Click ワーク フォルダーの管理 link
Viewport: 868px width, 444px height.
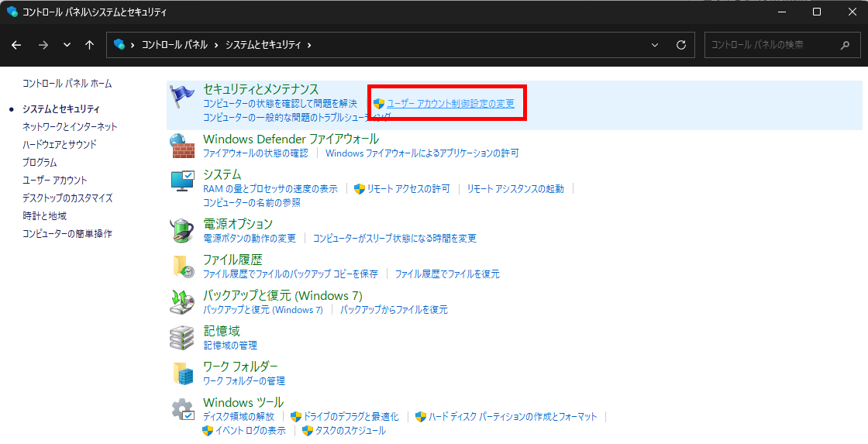pos(244,381)
